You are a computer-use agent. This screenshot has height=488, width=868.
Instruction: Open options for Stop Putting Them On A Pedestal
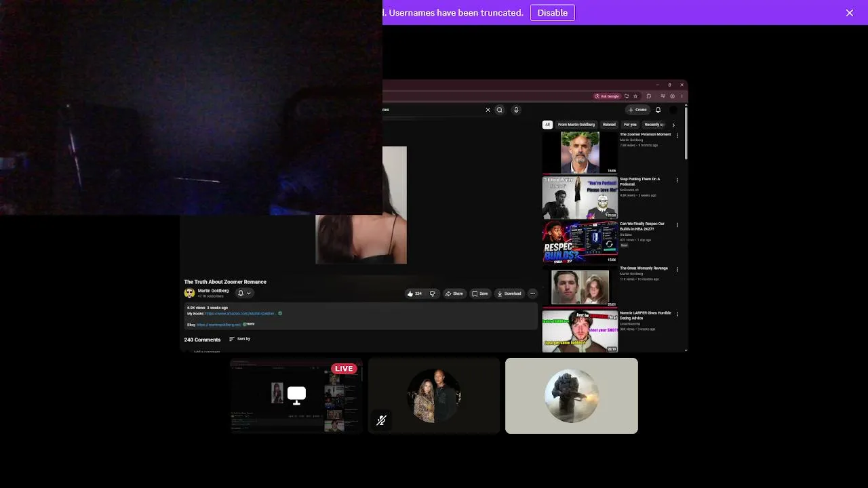(677, 180)
